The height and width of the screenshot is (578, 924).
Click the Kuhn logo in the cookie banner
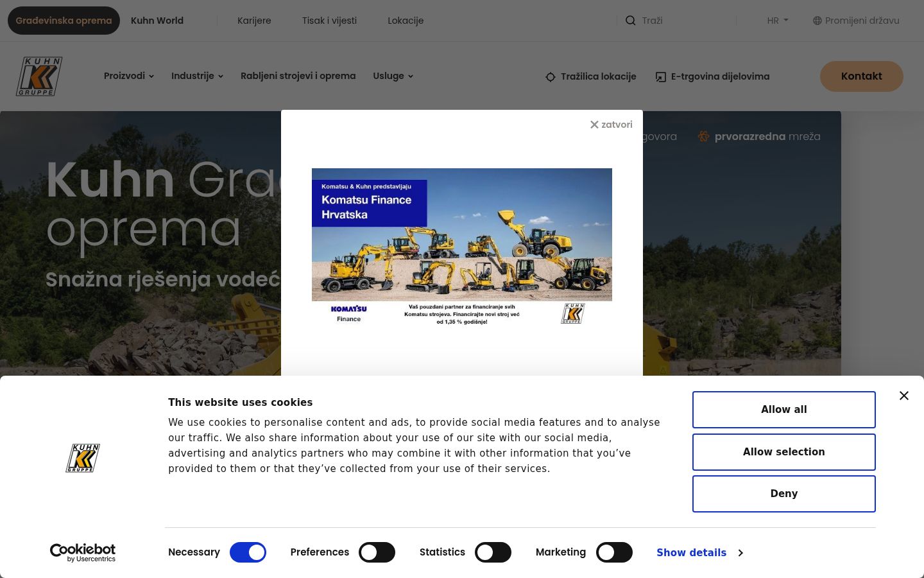pyautogui.click(x=83, y=458)
